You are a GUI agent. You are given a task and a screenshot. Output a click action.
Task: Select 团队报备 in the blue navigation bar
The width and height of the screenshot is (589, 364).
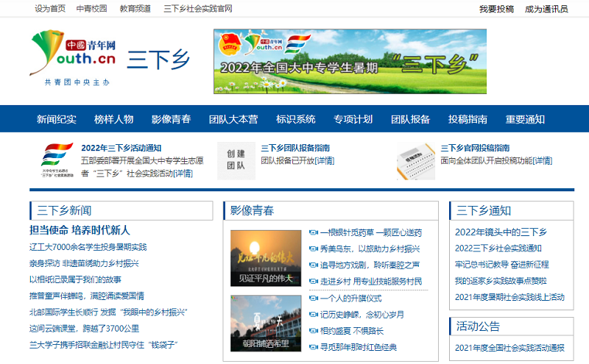[x=410, y=119]
